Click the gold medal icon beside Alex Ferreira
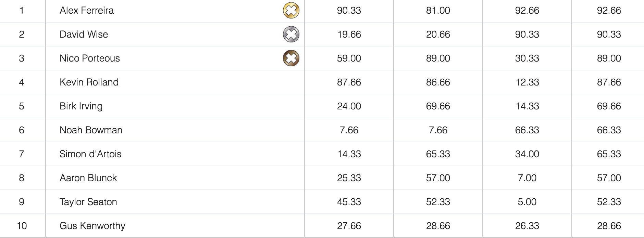 (x=291, y=10)
